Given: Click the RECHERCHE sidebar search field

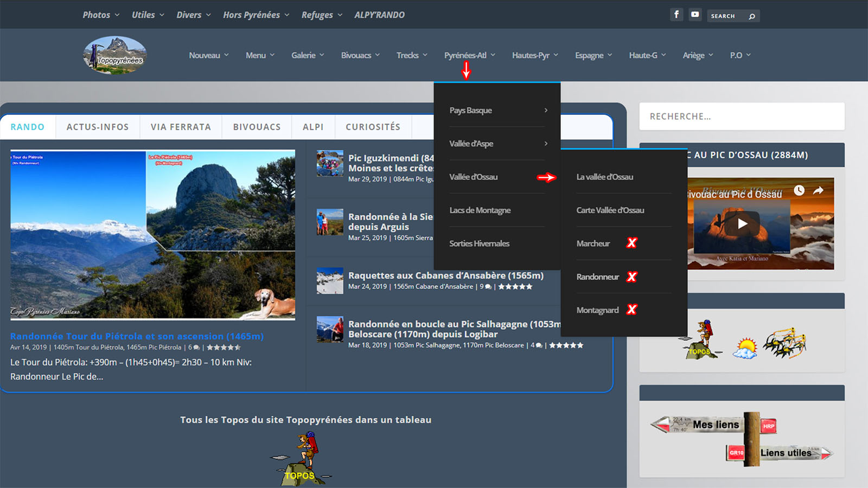Looking at the screenshot, I should (x=742, y=117).
